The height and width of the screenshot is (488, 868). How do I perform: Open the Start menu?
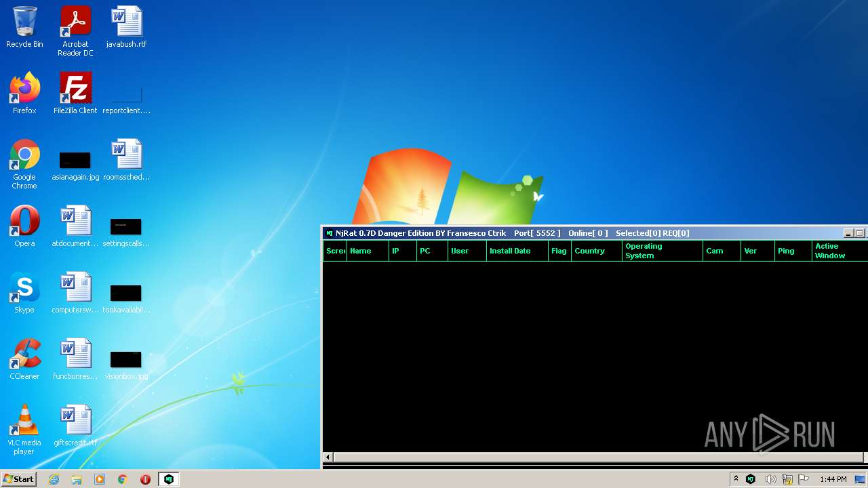pyautogui.click(x=19, y=479)
